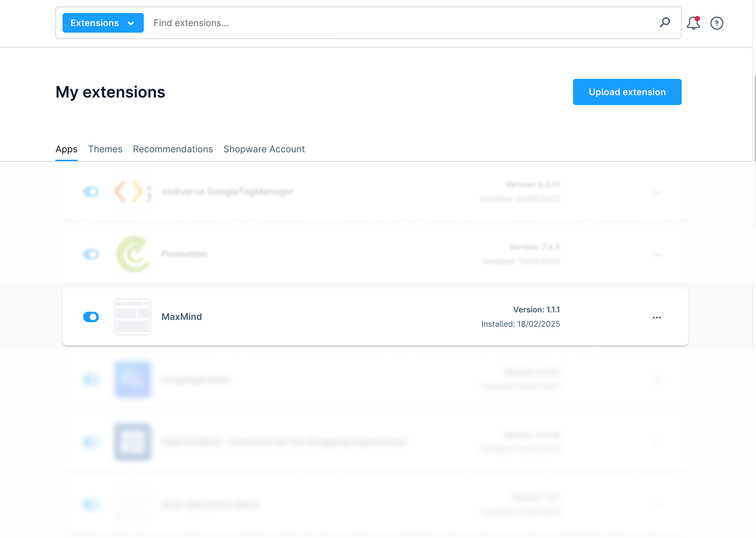This screenshot has width=756, height=538.
Task: Go to the Shopware Account tab
Action: tap(264, 149)
